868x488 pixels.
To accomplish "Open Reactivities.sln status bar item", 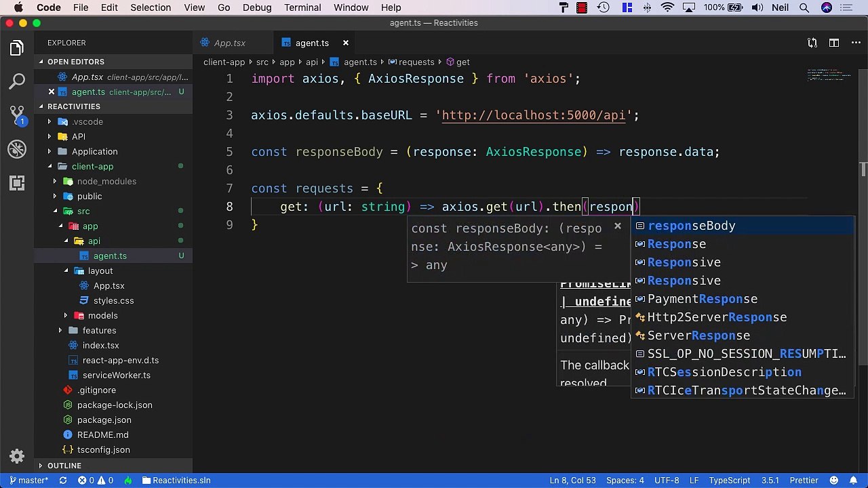I will point(176,481).
